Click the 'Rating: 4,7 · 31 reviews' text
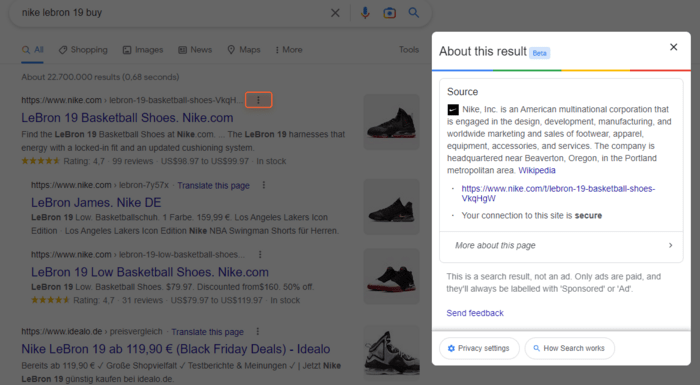Image resolution: width=700 pixels, height=385 pixels. point(118,300)
